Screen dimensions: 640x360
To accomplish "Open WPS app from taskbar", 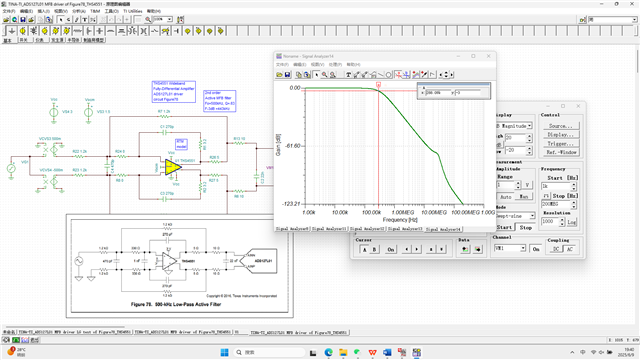I will (372, 353).
